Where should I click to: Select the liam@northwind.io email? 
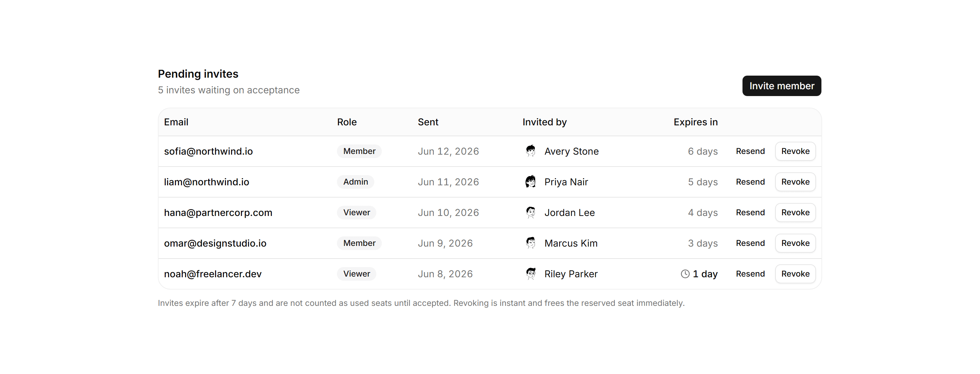tap(207, 182)
